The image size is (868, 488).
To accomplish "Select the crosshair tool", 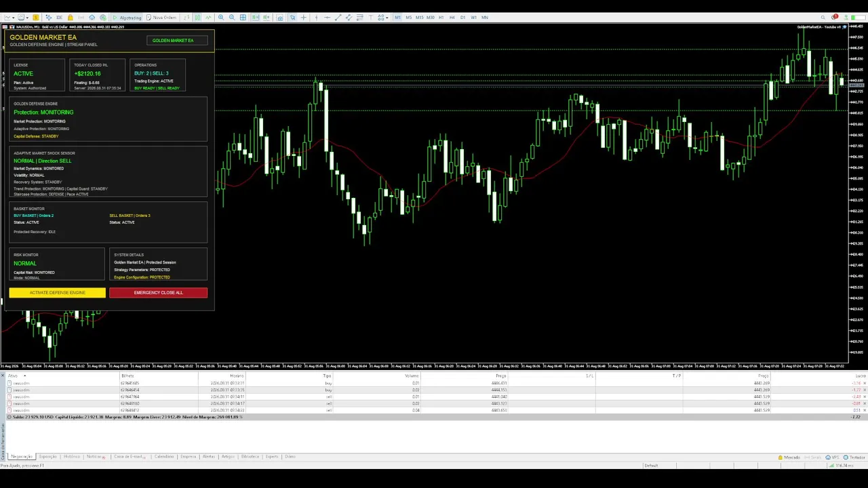I will tap(304, 17).
